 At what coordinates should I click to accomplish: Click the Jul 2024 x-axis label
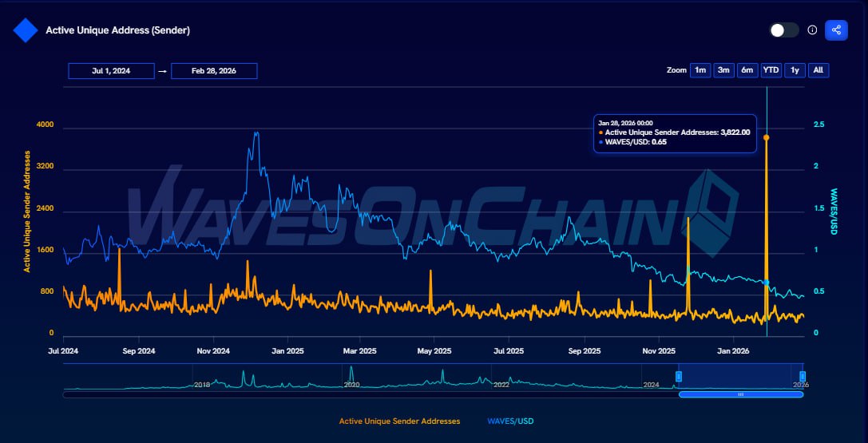[x=63, y=351]
